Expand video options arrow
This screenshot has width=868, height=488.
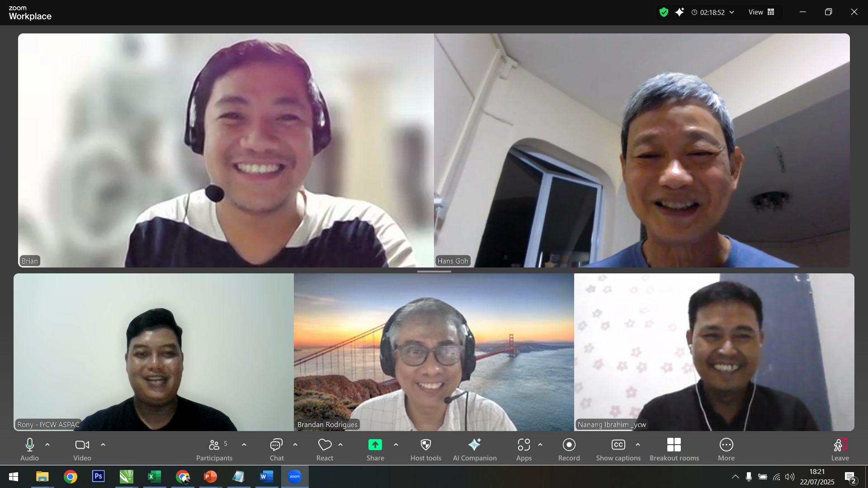pos(103,445)
